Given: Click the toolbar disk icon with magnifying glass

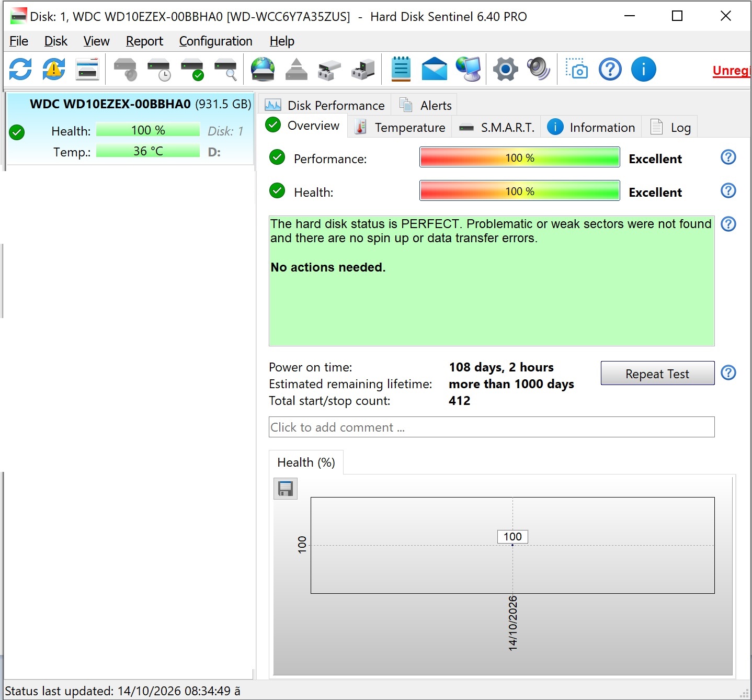Looking at the screenshot, I should pyautogui.click(x=225, y=70).
